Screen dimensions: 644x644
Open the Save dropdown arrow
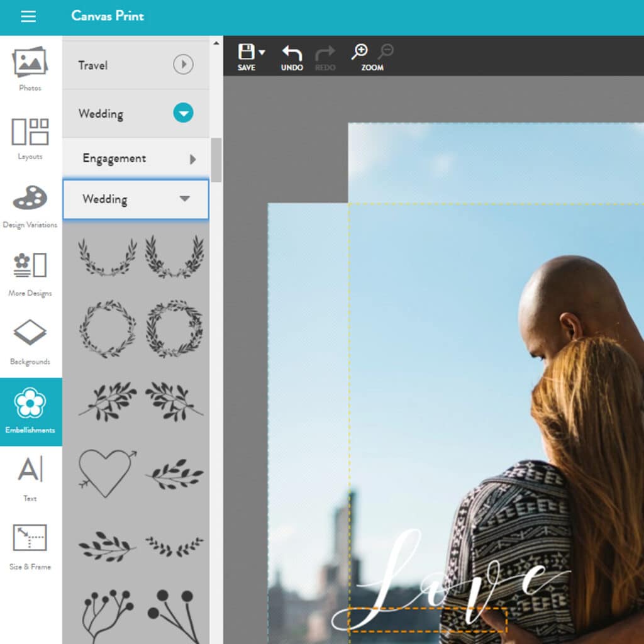point(262,53)
